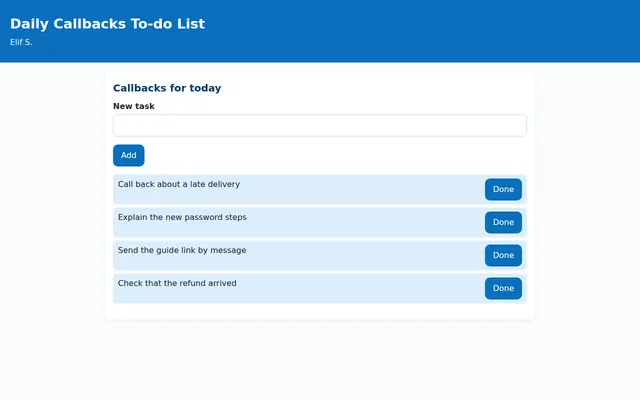Select the 'Call back about a late delivery' text
Viewport: 640px width, 400px height.
179,184
